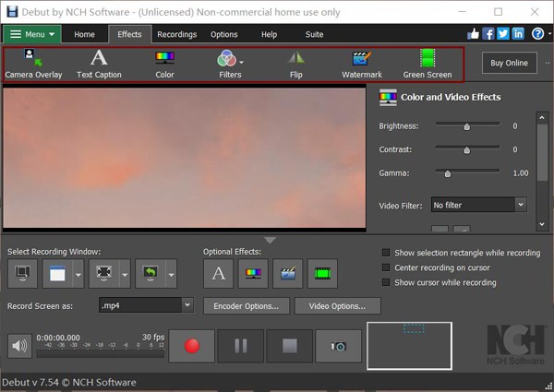This screenshot has width=554, height=392.
Task: Open the green Menu dropdown
Action: 32,34
